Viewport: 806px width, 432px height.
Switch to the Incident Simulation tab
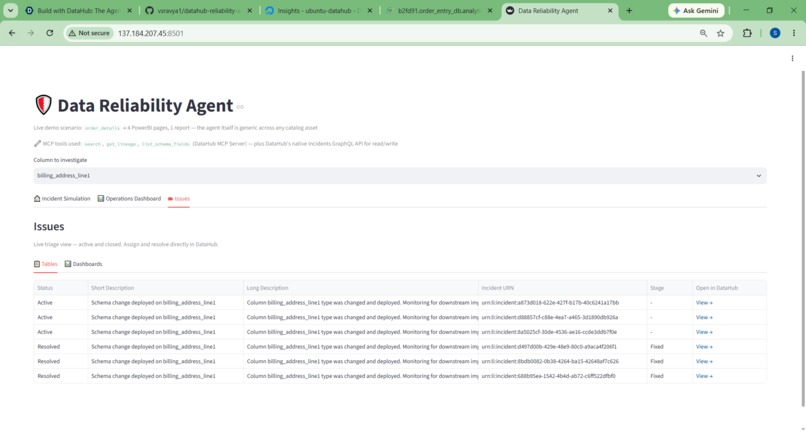[62, 199]
